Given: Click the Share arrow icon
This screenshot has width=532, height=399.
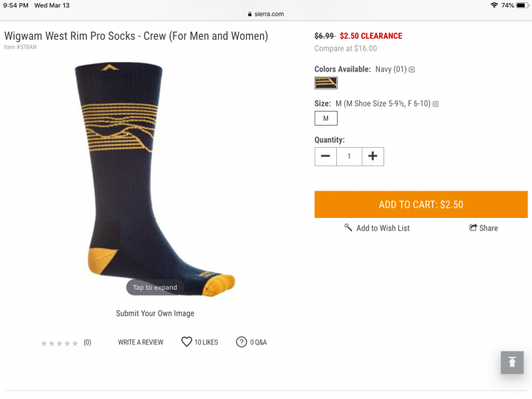Looking at the screenshot, I should [x=473, y=228].
